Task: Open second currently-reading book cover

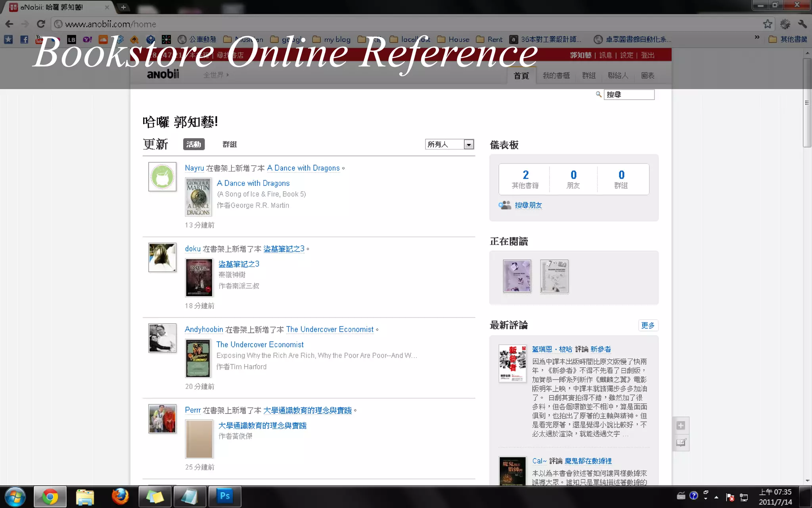Action: tap(554, 276)
